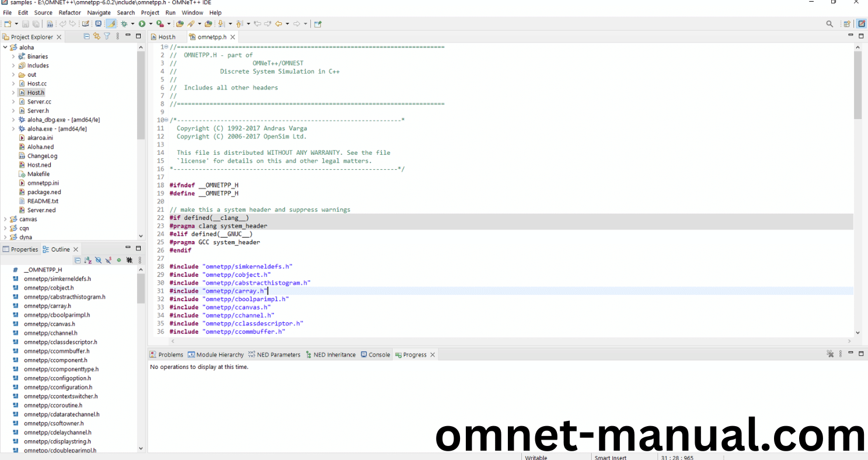Open the Progress view menu button
Viewport: 868px width, 460px height.
point(840,354)
